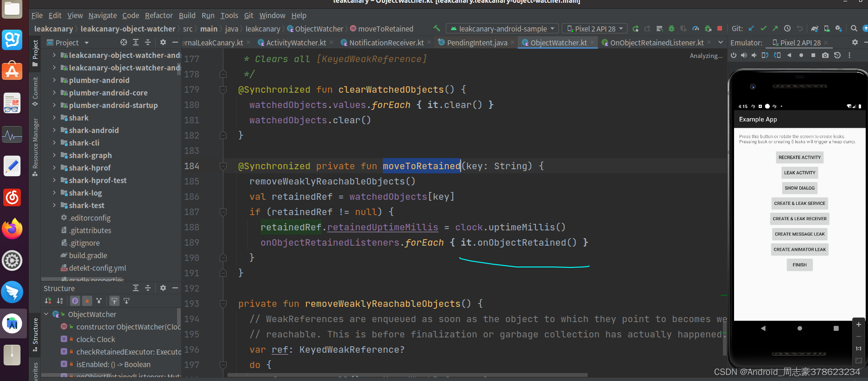Viewport: 868px width, 381px height.
Task: Click LEAK ACTIVITY button in emulator
Action: pyautogui.click(x=799, y=173)
